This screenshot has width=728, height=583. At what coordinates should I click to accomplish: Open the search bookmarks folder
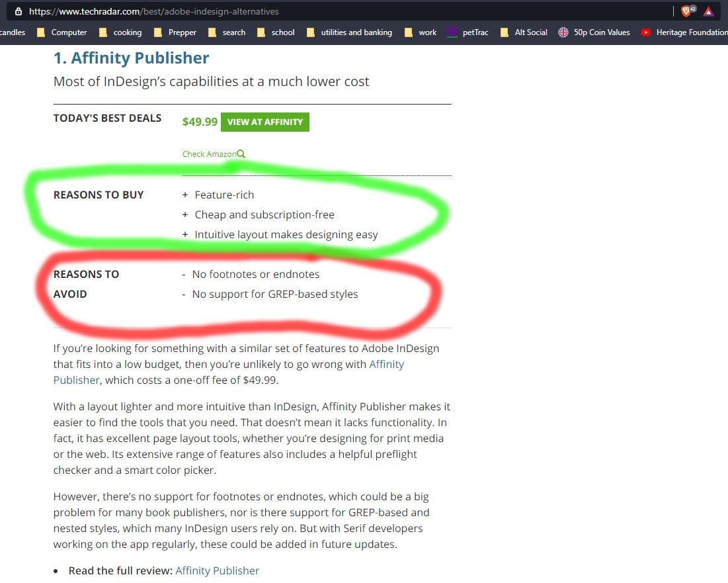click(227, 32)
